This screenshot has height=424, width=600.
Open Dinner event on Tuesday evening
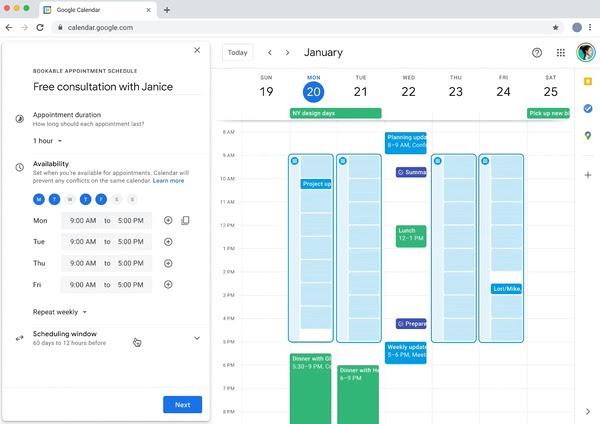tap(358, 394)
